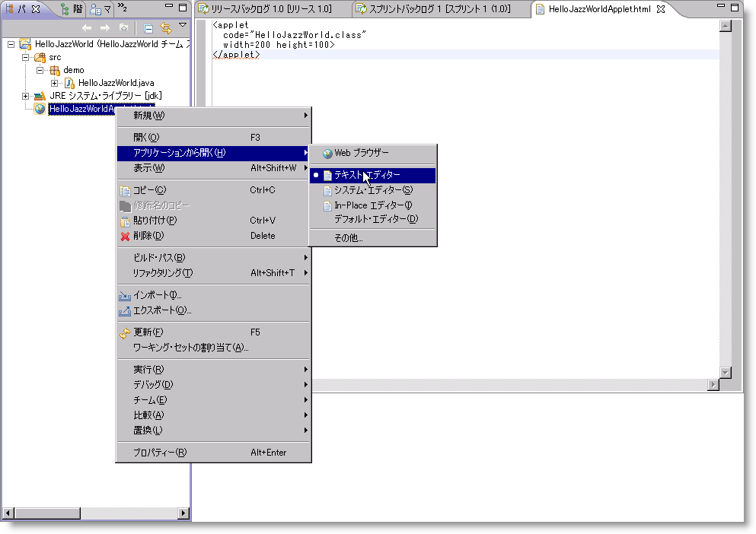Open the 実行(R) submenu
Screen dimensions: 756x534
(214, 369)
